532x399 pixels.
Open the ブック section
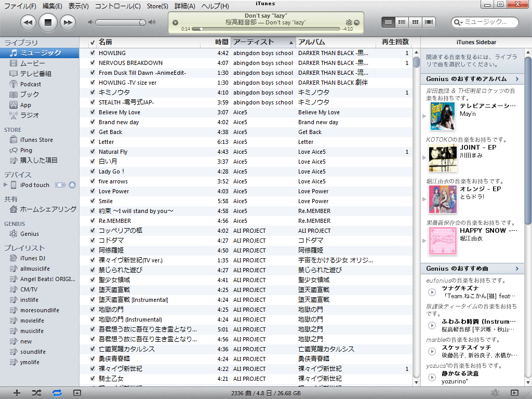(x=39, y=95)
